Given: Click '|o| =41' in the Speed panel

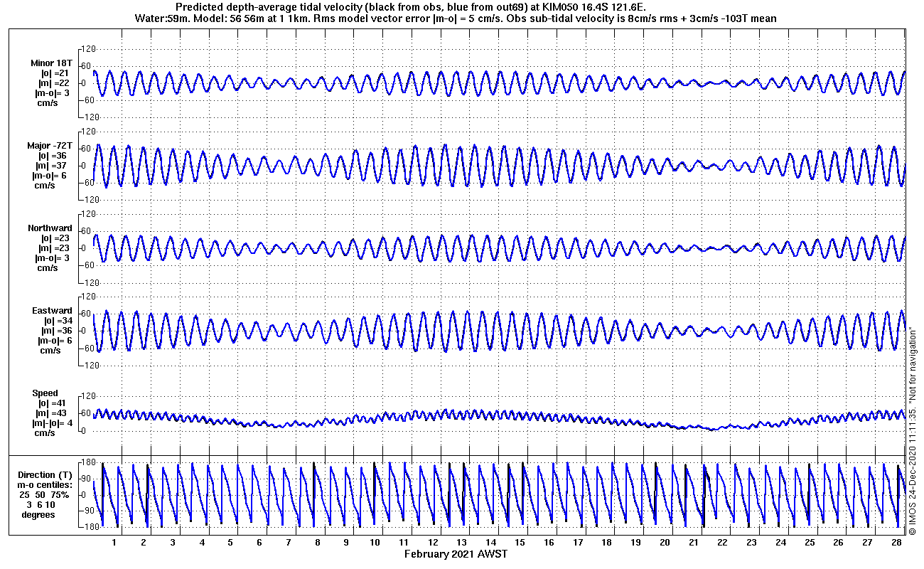Looking at the screenshot, I should pos(51,403).
